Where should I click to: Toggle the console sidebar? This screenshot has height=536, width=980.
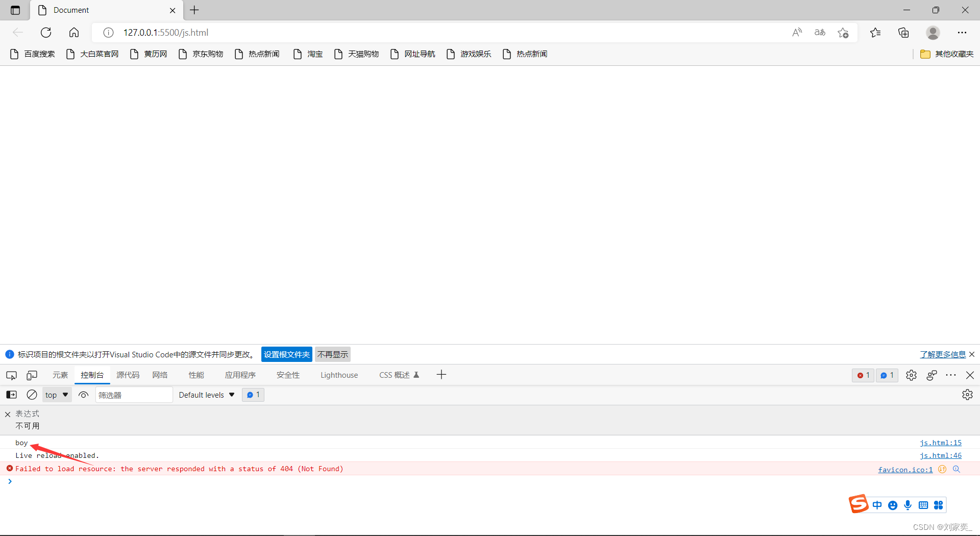point(11,395)
